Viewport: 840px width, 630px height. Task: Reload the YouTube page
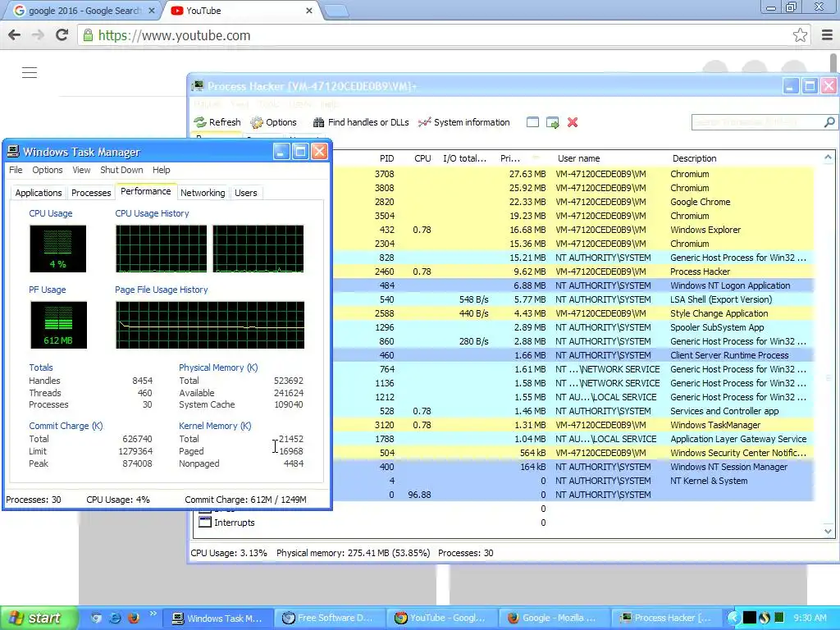point(62,35)
